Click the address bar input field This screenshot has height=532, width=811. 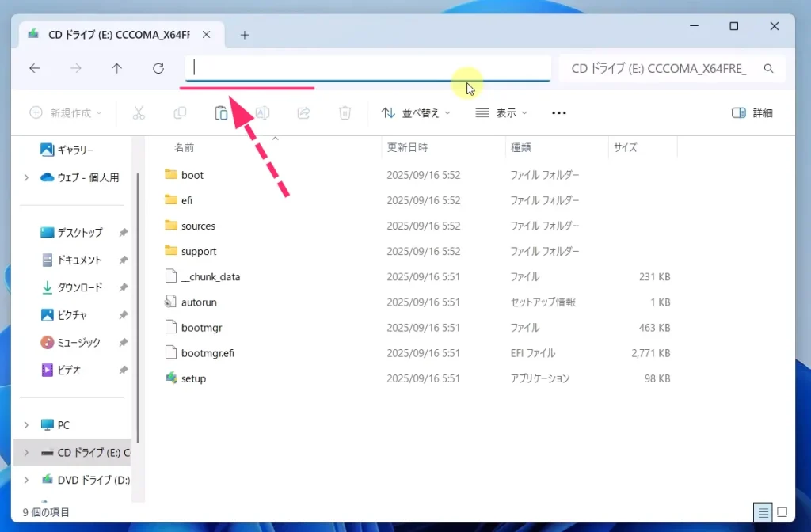click(367, 68)
